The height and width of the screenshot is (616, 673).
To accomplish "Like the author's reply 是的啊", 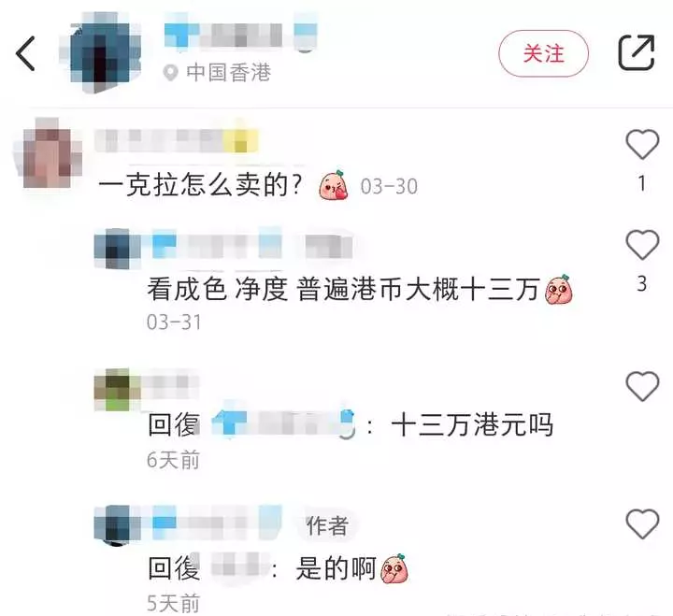I will [x=642, y=524].
